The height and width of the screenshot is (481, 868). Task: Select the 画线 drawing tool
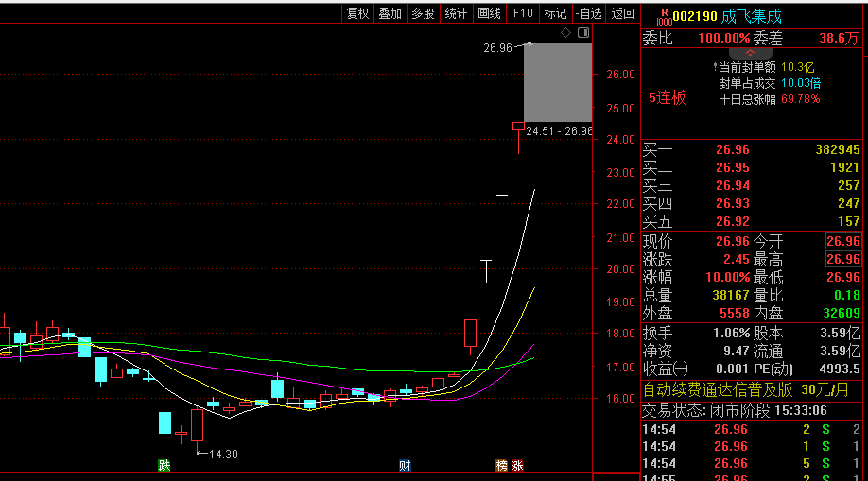point(490,14)
